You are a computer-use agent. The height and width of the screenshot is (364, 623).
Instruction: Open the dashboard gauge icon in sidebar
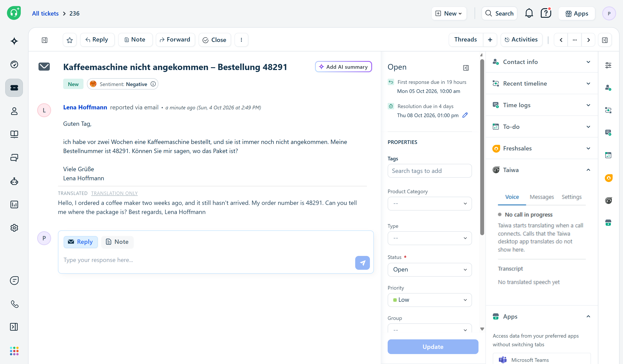point(14,64)
